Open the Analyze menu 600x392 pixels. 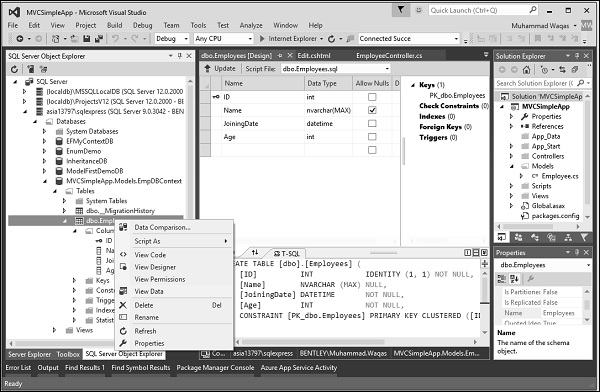251,25
